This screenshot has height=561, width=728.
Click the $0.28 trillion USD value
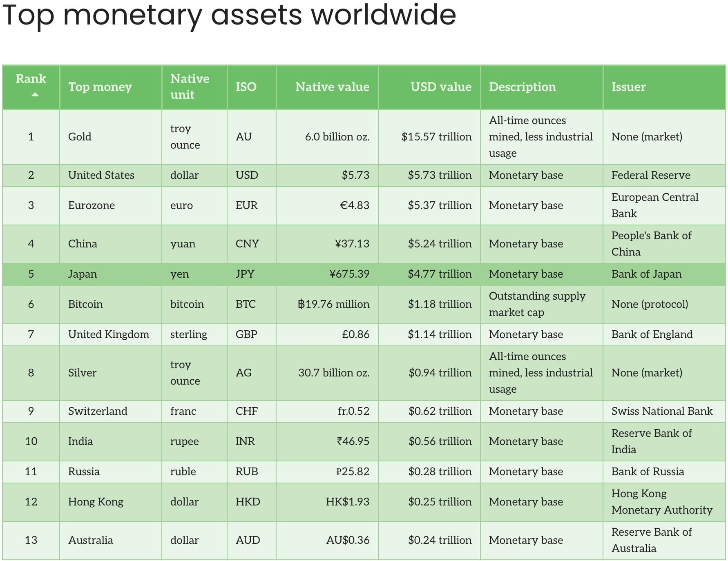(440, 472)
